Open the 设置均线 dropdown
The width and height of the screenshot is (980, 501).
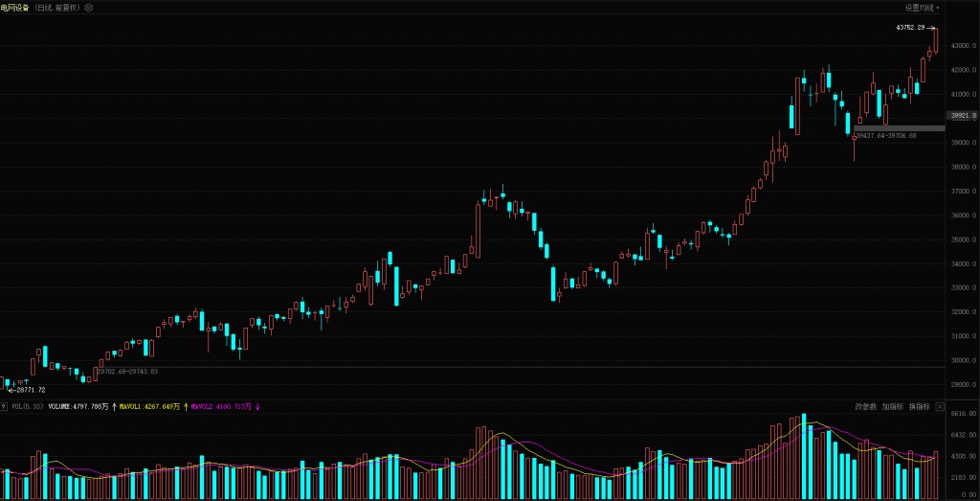(x=923, y=7)
